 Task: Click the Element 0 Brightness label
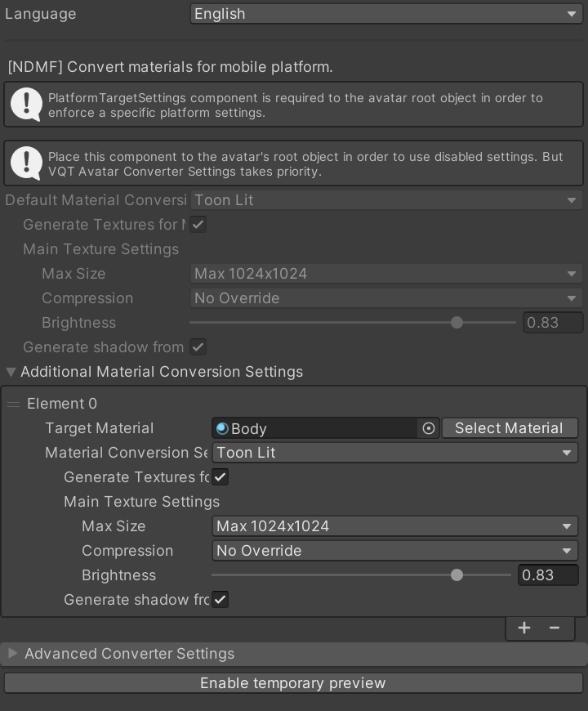118,575
